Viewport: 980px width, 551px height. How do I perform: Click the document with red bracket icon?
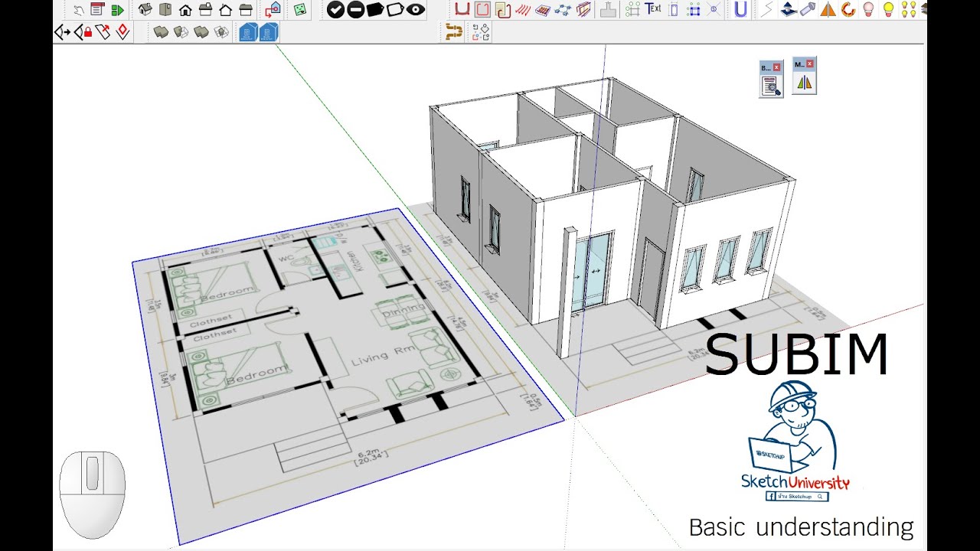click(503, 10)
